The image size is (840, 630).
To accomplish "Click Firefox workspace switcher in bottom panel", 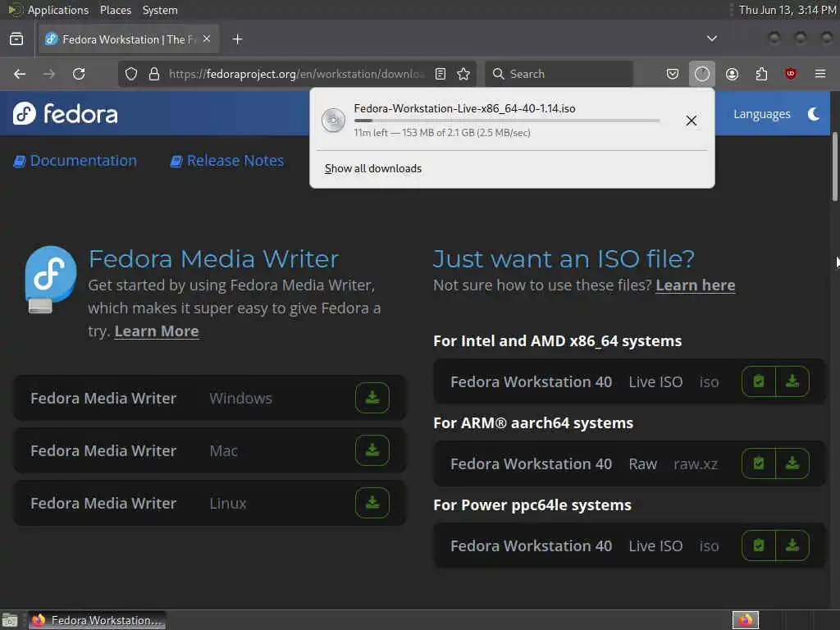I will [x=745, y=620].
